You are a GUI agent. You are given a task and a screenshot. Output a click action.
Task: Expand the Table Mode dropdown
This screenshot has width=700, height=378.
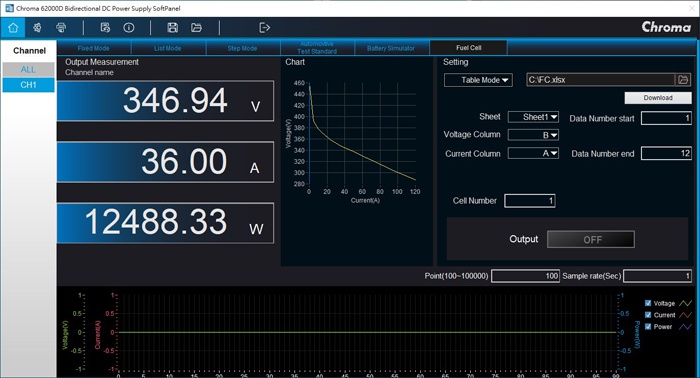pos(478,80)
